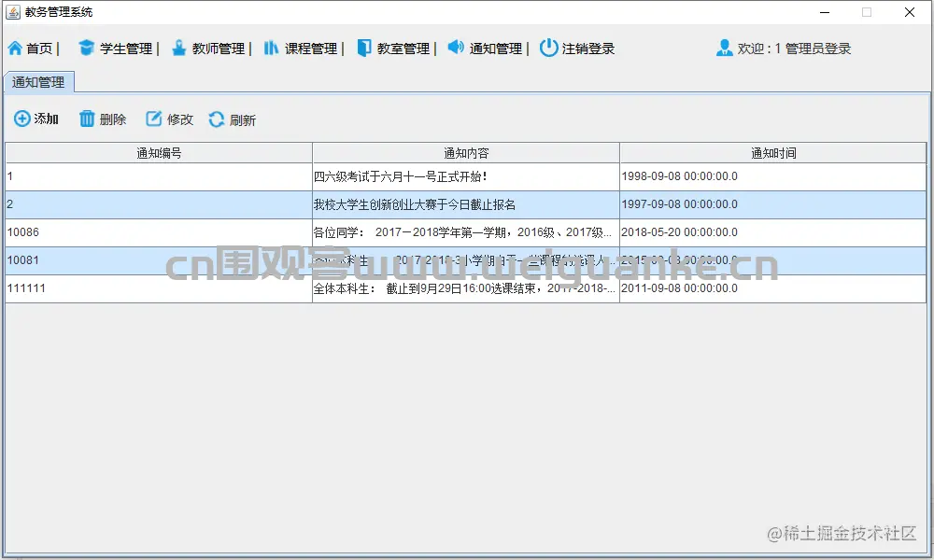Open the 学生管理 menu item
Viewport: 934px width, 560px height.
[126, 49]
